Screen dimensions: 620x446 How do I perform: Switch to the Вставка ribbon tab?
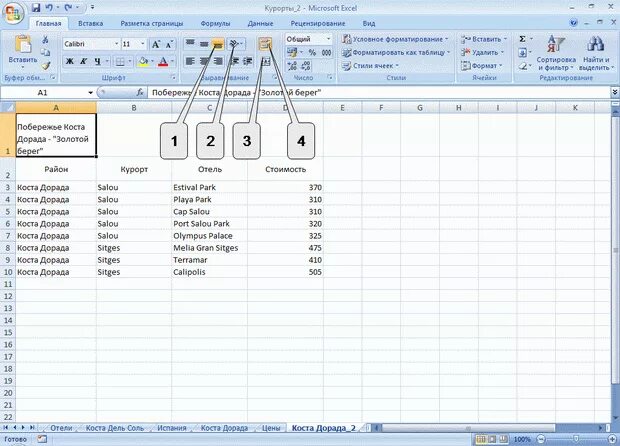(91, 23)
